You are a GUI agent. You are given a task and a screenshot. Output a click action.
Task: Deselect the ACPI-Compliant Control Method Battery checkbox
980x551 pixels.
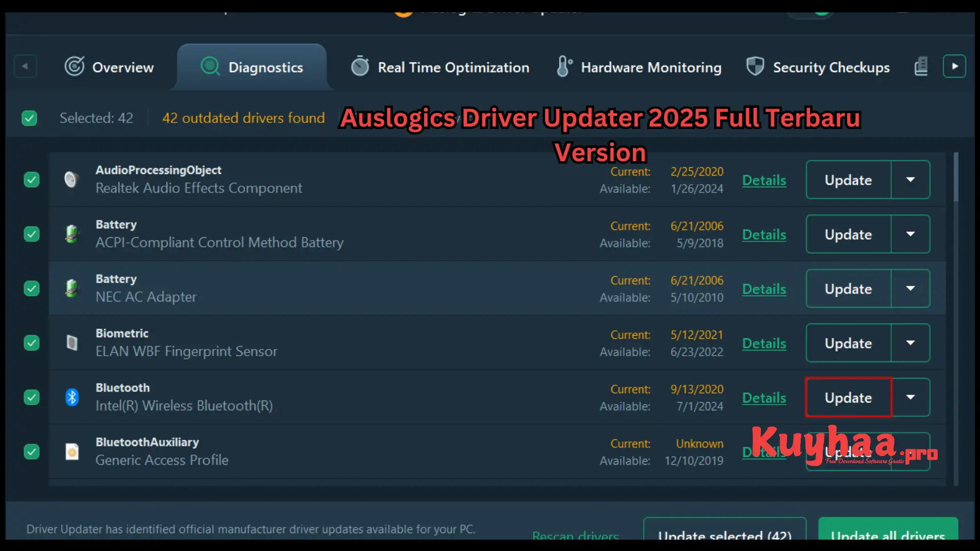tap(31, 234)
